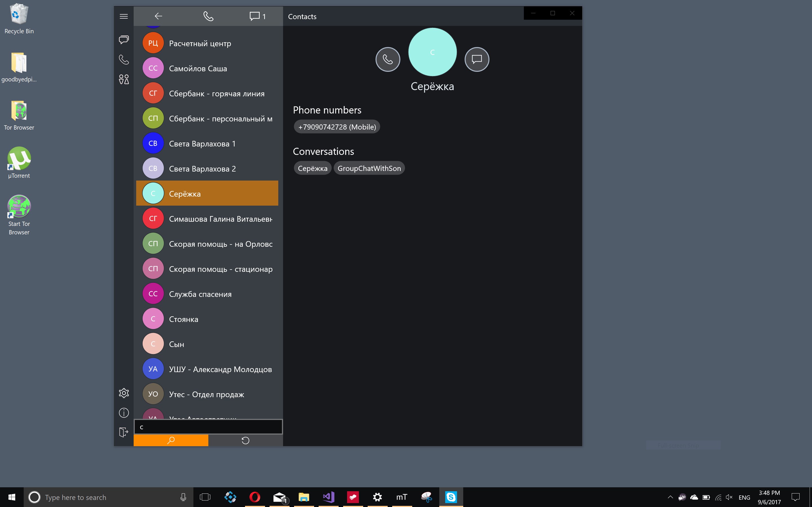Viewport: 812px width, 507px height.
Task: Refresh the contact list
Action: [x=246, y=440]
